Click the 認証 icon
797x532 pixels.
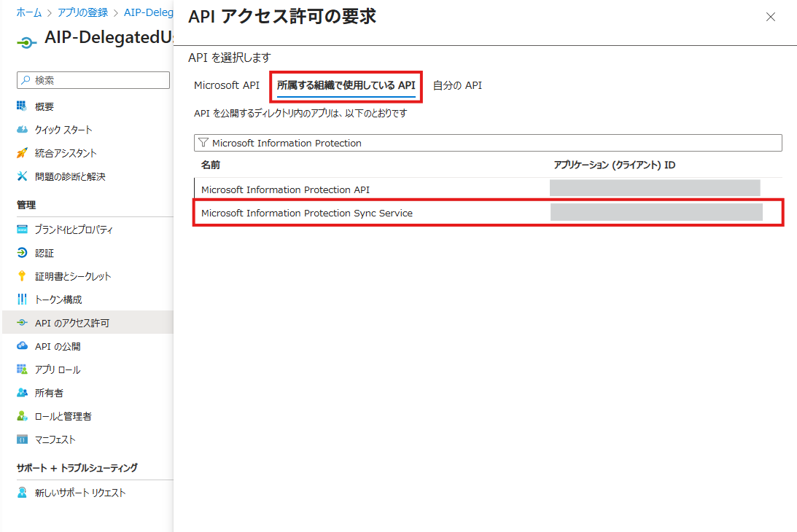pos(22,253)
